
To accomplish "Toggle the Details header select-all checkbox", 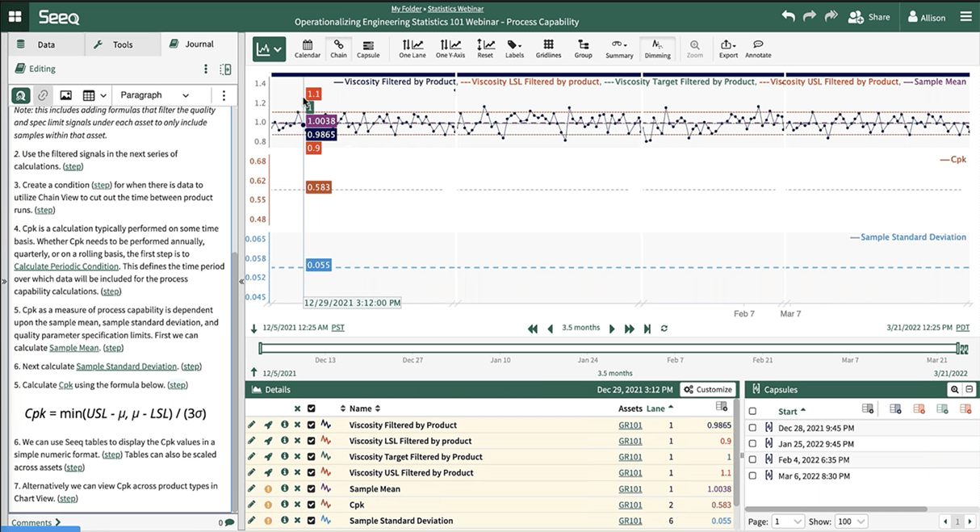I will [x=311, y=408].
